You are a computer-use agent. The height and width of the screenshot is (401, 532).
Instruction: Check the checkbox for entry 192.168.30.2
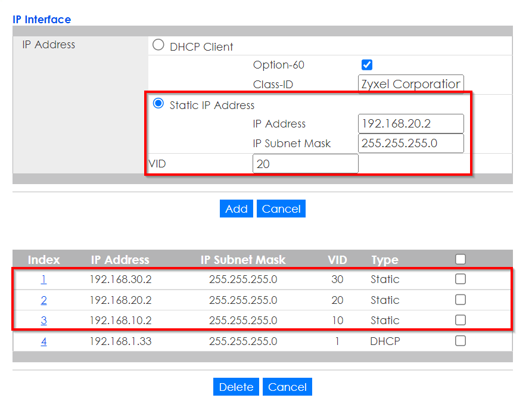tap(460, 279)
